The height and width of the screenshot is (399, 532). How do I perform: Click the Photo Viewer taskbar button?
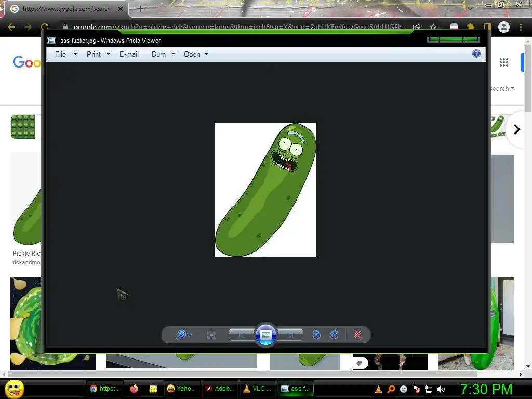click(x=296, y=389)
